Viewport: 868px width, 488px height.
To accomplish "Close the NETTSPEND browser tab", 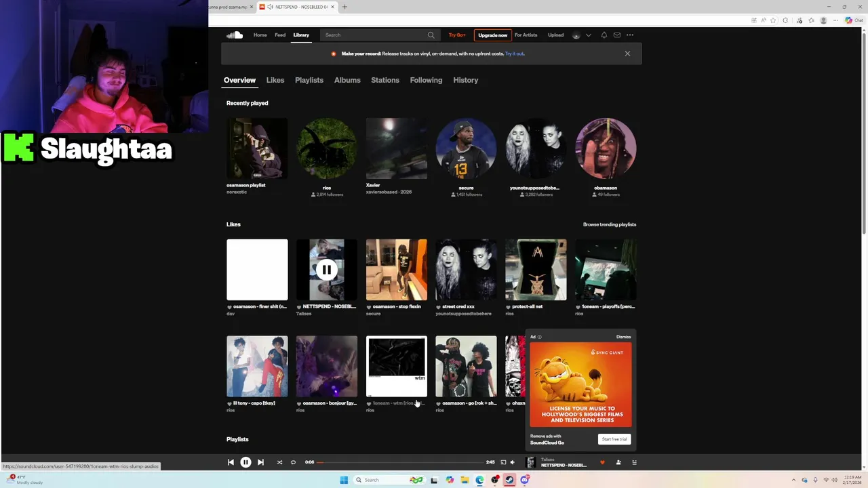I will [x=334, y=7].
